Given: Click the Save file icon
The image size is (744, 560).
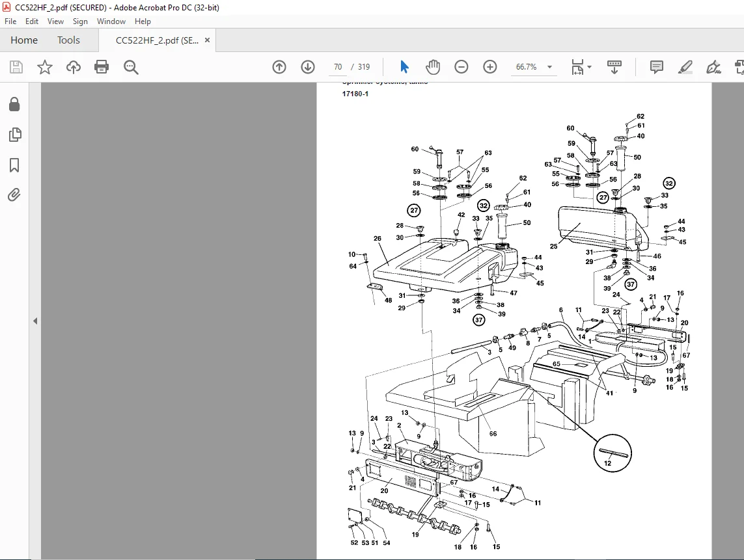Looking at the screenshot, I should (16, 67).
